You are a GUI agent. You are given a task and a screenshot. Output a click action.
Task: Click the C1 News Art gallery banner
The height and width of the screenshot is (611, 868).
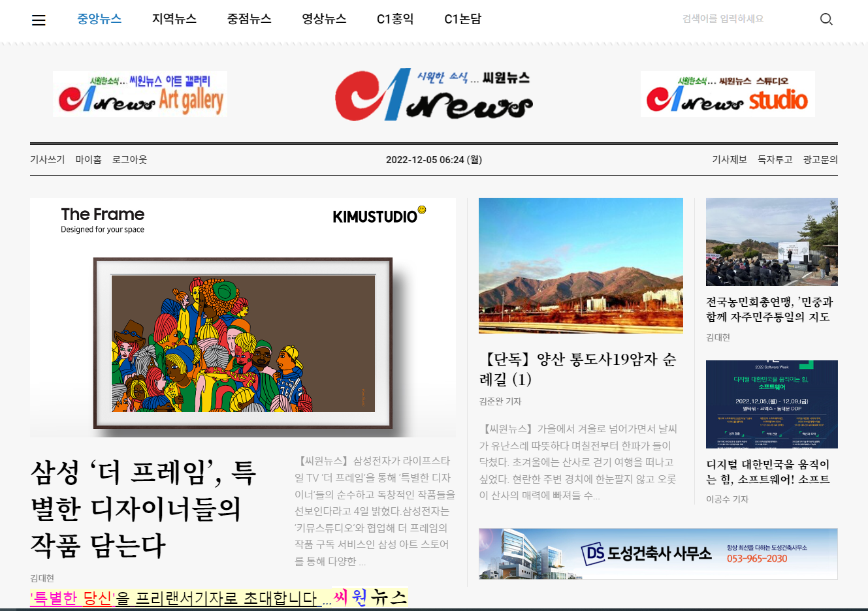point(140,94)
